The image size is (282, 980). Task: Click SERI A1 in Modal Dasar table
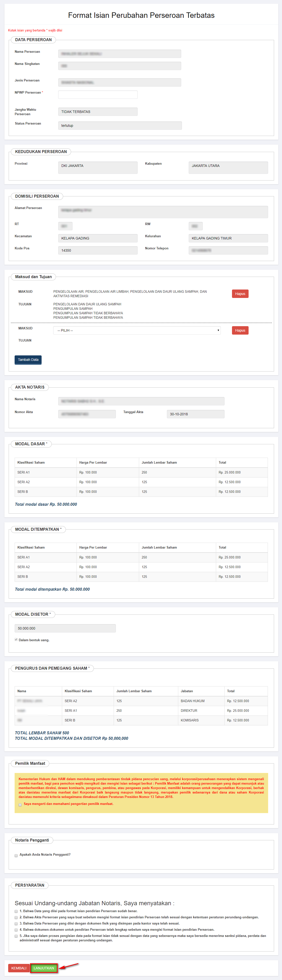pos(24,472)
